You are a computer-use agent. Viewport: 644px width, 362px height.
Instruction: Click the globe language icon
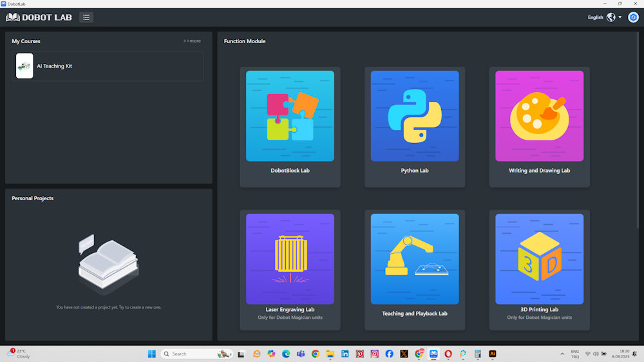pos(611,17)
